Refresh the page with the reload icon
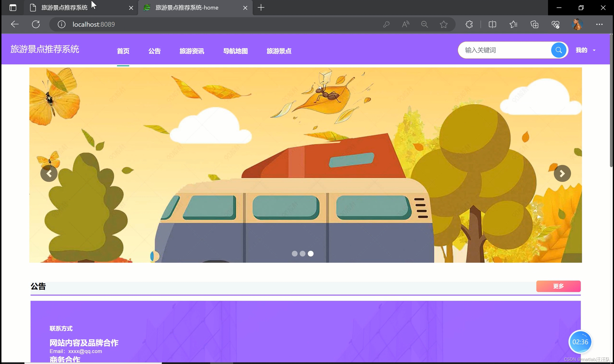This screenshot has height=364, width=614. pos(36,24)
